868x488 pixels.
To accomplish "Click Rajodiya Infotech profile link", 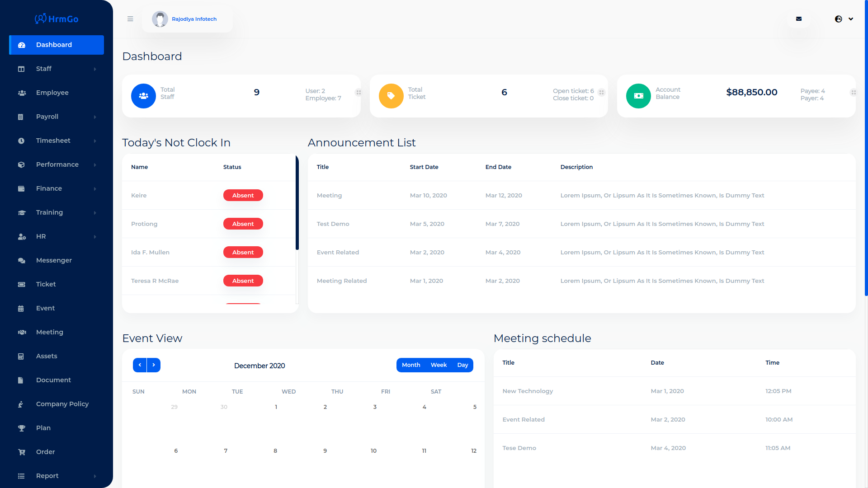I will coord(194,19).
